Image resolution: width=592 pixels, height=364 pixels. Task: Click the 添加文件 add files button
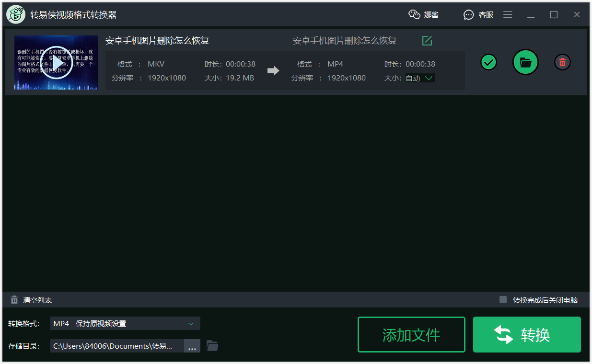pos(411,334)
